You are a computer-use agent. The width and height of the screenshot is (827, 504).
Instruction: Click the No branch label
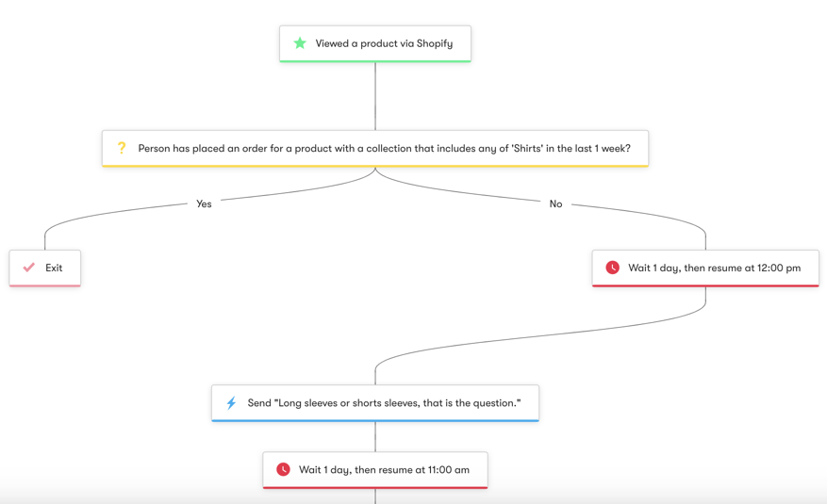click(555, 203)
